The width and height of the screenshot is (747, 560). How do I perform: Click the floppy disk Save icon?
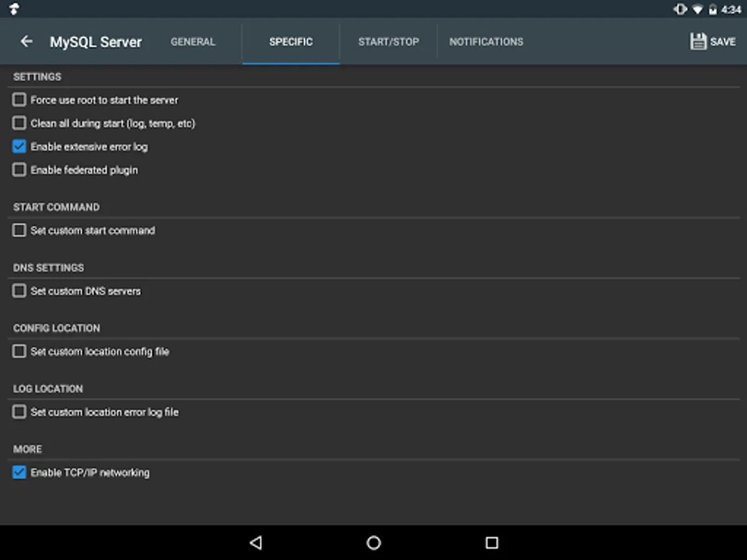[698, 42]
